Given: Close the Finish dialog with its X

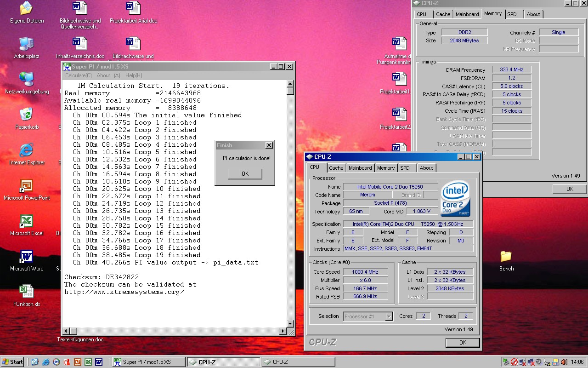Looking at the screenshot, I should (x=269, y=145).
